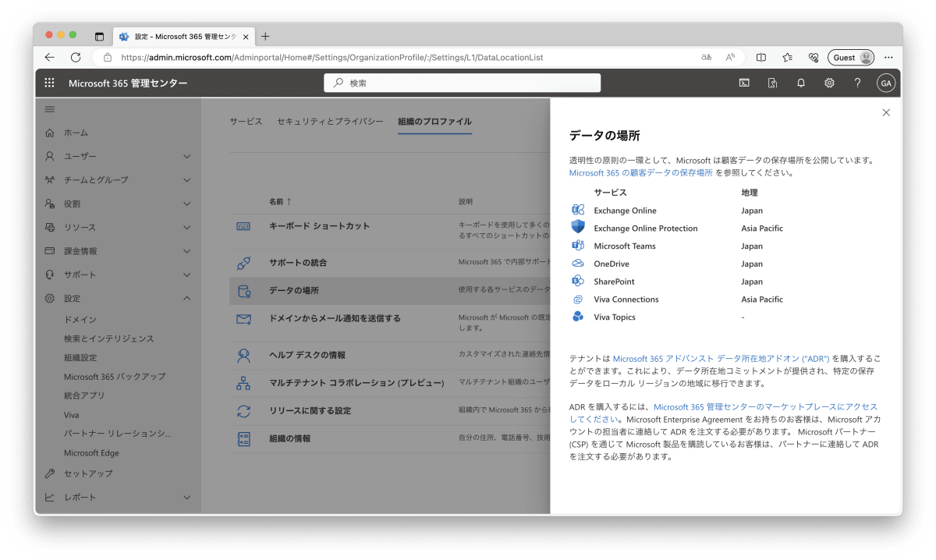Image resolution: width=936 pixels, height=560 pixels.
Task: Open the help question mark icon
Action: (x=857, y=83)
